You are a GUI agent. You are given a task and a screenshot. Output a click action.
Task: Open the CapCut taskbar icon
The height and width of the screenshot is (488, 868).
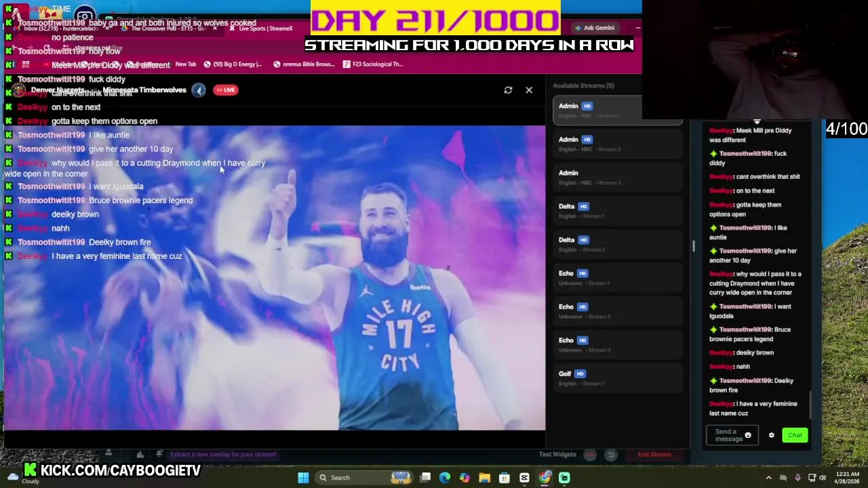(x=524, y=478)
